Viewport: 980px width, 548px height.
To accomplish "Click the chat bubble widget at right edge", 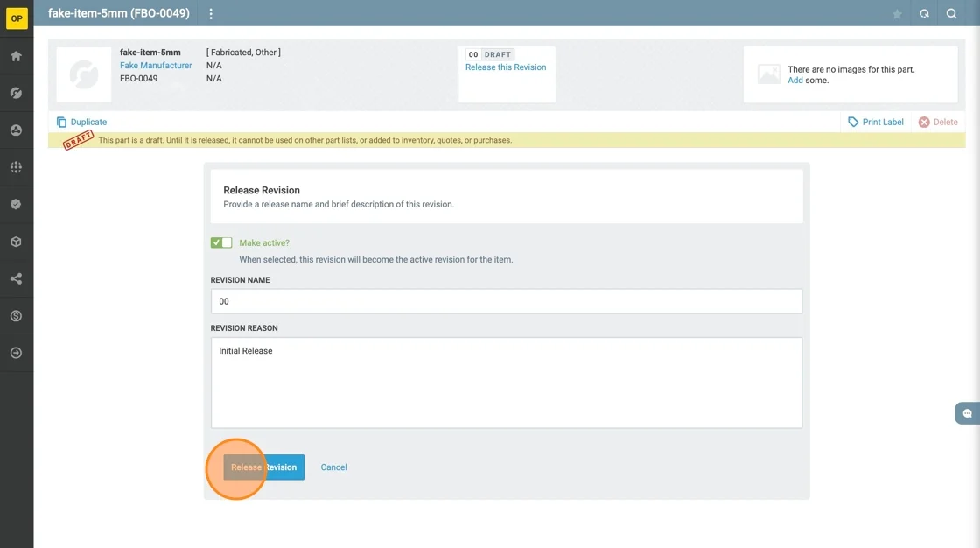I will pos(967,413).
